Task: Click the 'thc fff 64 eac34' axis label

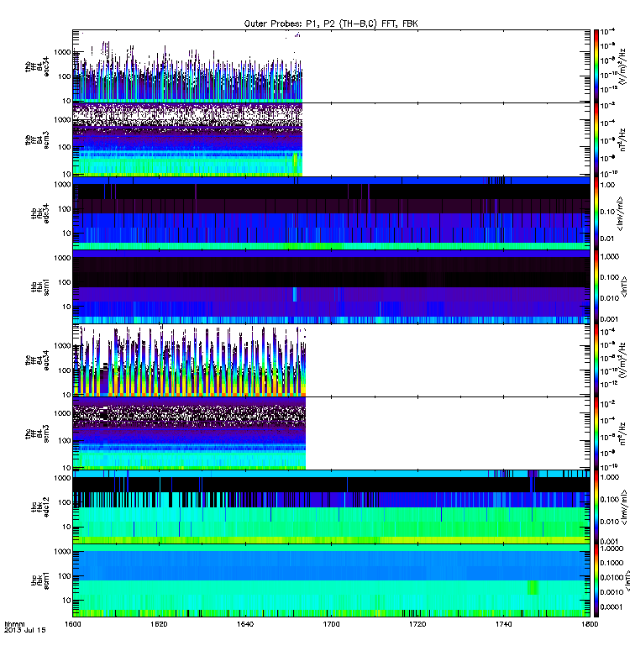Action: [x=37, y=360]
